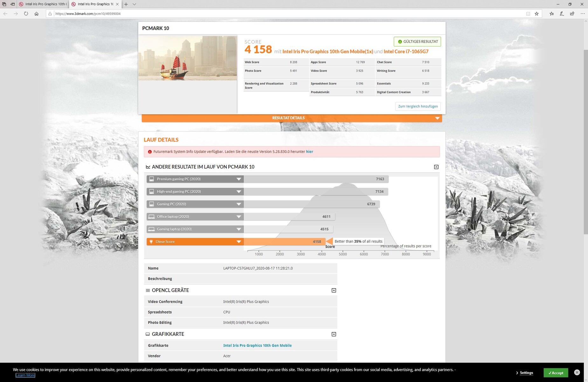Click the Apps Score value 12 769

pos(360,62)
